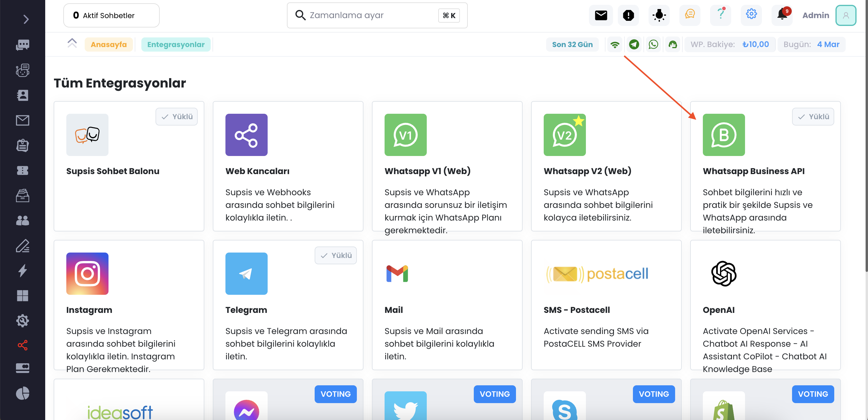Open the ticket icon in sidebar

click(23, 170)
